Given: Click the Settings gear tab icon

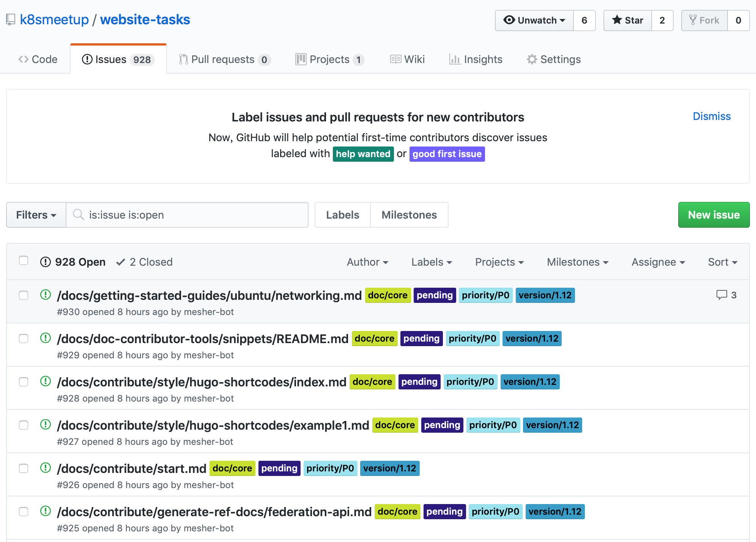Looking at the screenshot, I should tap(532, 60).
